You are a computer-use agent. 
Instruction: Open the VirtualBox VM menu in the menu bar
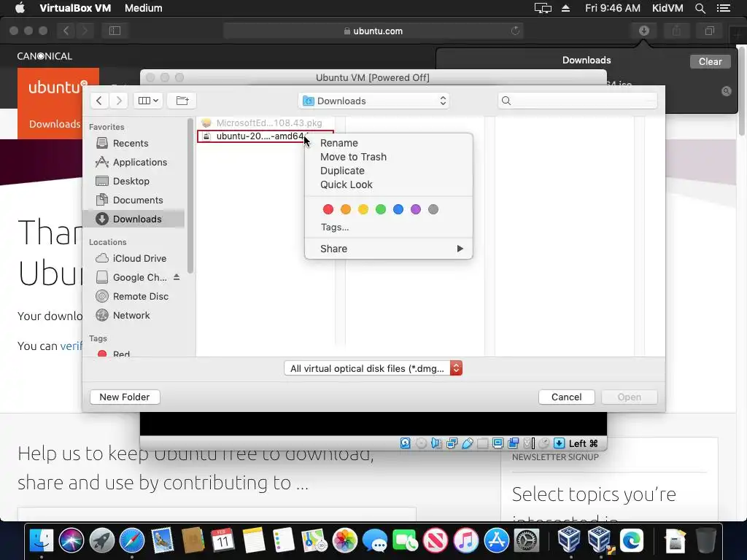pos(75,8)
